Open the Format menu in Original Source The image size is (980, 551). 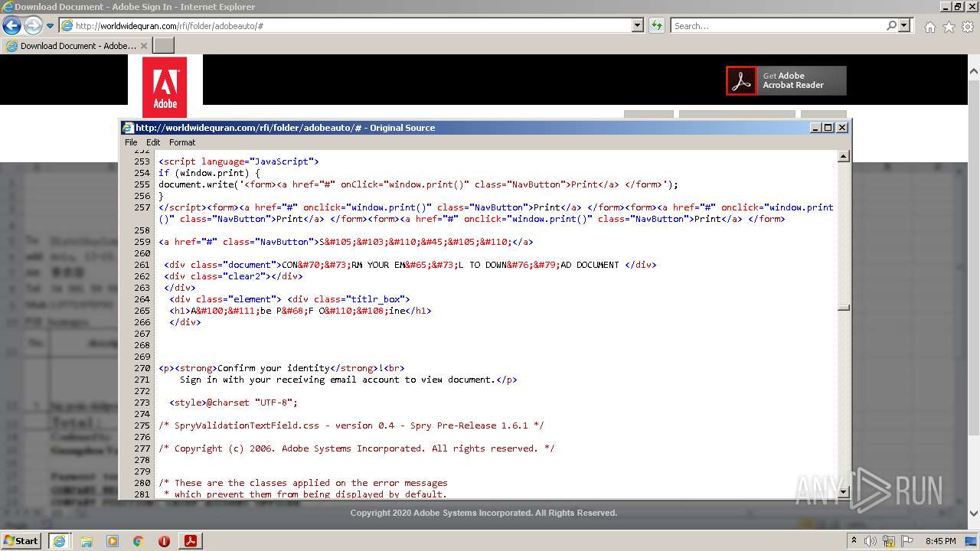pyautogui.click(x=182, y=142)
